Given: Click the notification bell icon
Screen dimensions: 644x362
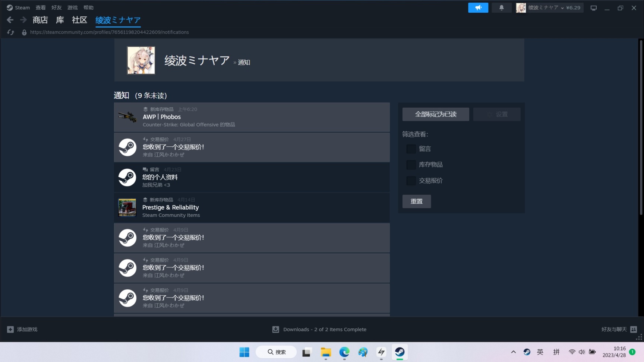Looking at the screenshot, I should pyautogui.click(x=501, y=7).
